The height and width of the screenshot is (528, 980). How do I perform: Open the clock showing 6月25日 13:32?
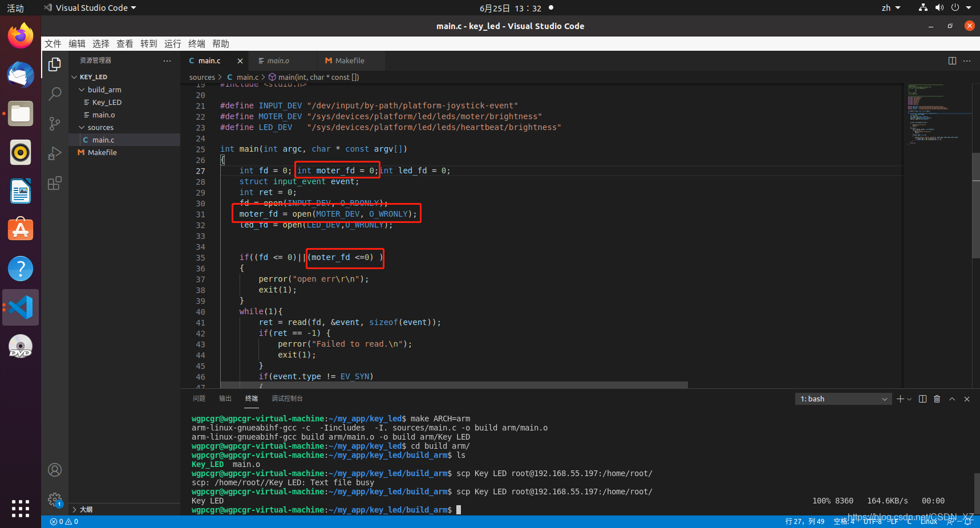point(511,8)
